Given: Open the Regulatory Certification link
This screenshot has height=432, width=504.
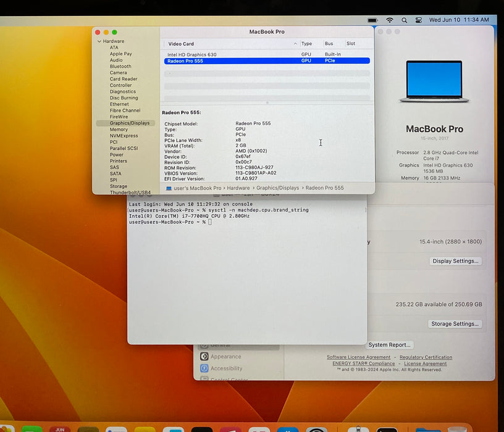Looking at the screenshot, I should pos(426,357).
